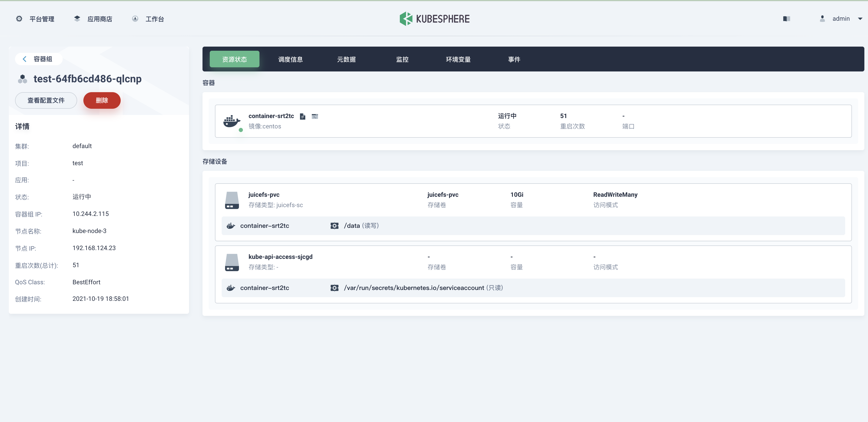Switch to the 监控 tab

[402, 59]
